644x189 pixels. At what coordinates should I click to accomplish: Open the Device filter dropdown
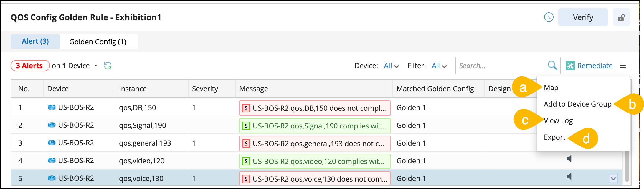(391, 66)
